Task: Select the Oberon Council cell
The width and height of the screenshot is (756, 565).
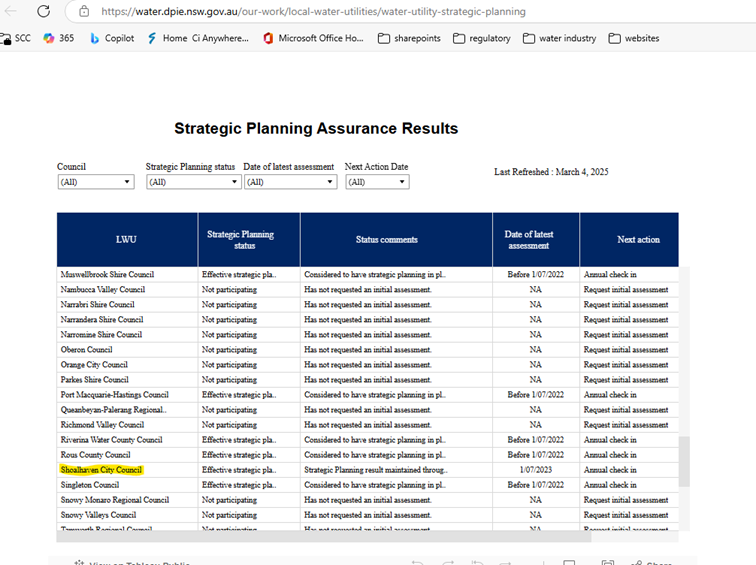Action: pos(127,350)
